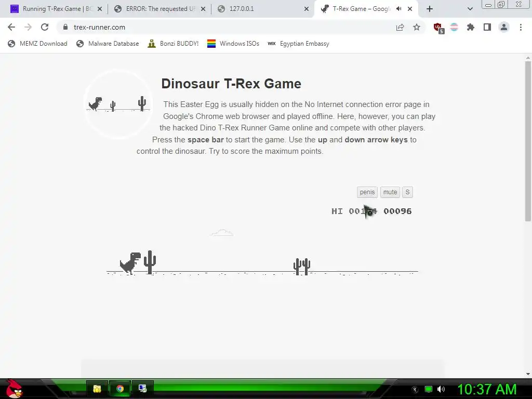Click the T-Rex logo thumbnail image
The image size is (532, 399).
pos(118,104)
